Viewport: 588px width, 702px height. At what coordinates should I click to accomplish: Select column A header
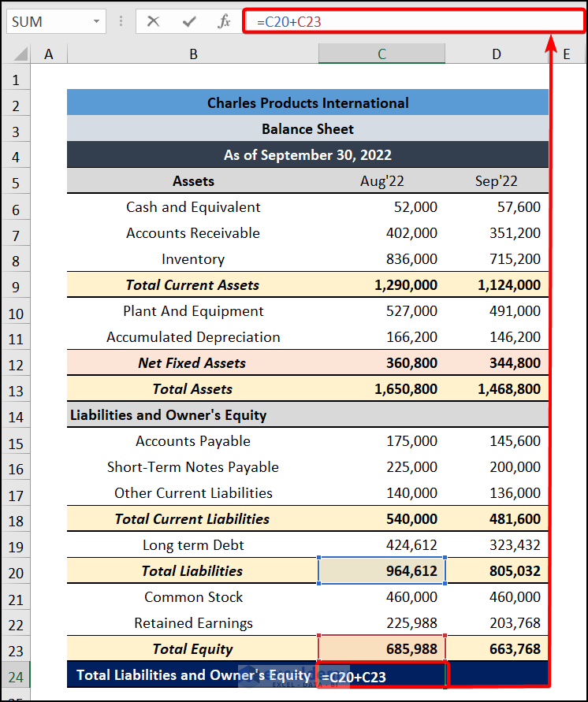pyautogui.click(x=49, y=54)
